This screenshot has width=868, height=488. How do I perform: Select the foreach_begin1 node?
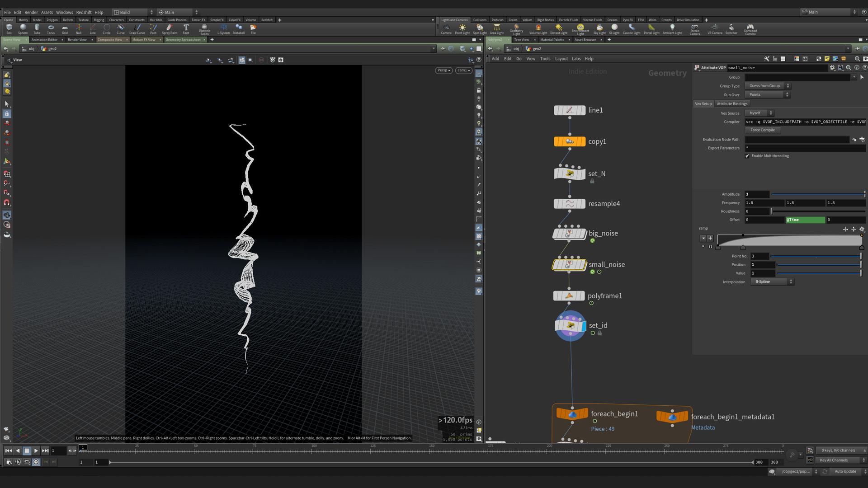572,414
